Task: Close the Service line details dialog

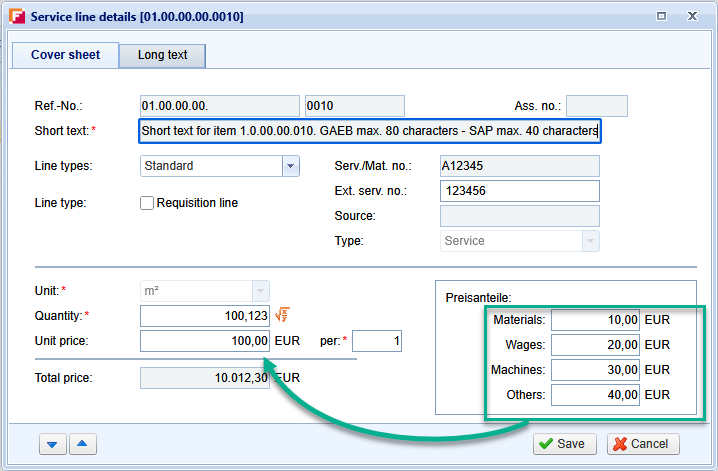Action: click(x=690, y=17)
